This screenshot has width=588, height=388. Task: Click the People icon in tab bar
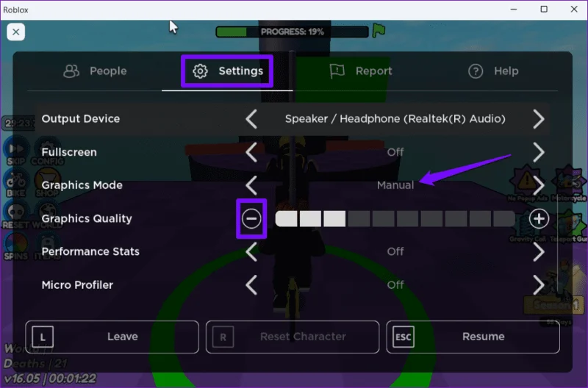(71, 71)
